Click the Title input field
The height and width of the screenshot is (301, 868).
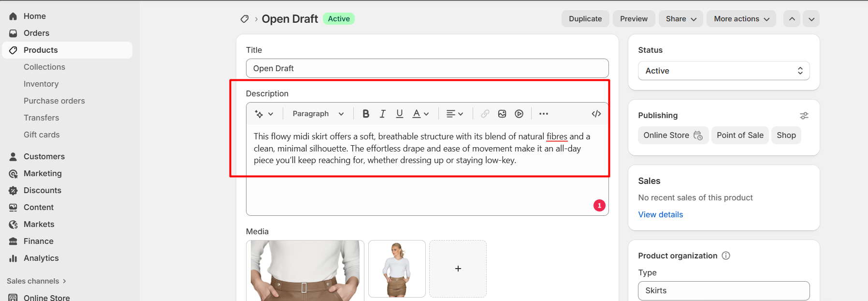(x=427, y=68)
